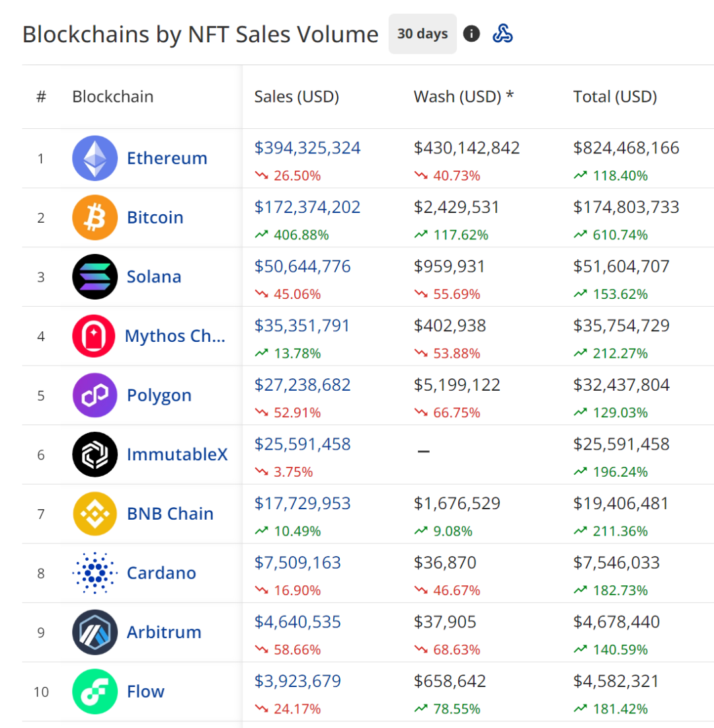This screenshot has height=728, width=714.
Task: Click the Arbitrum logo icon
Action: [x=95, y=632]
